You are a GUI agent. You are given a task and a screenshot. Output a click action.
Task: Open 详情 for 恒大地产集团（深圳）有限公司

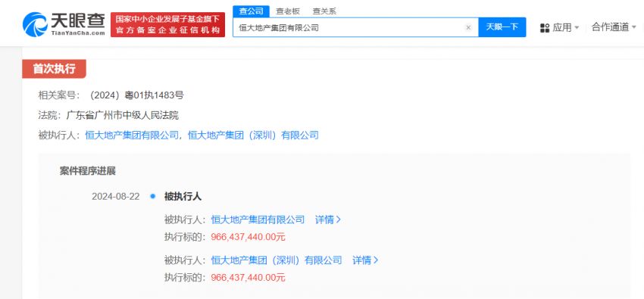[x=365, y=260]
